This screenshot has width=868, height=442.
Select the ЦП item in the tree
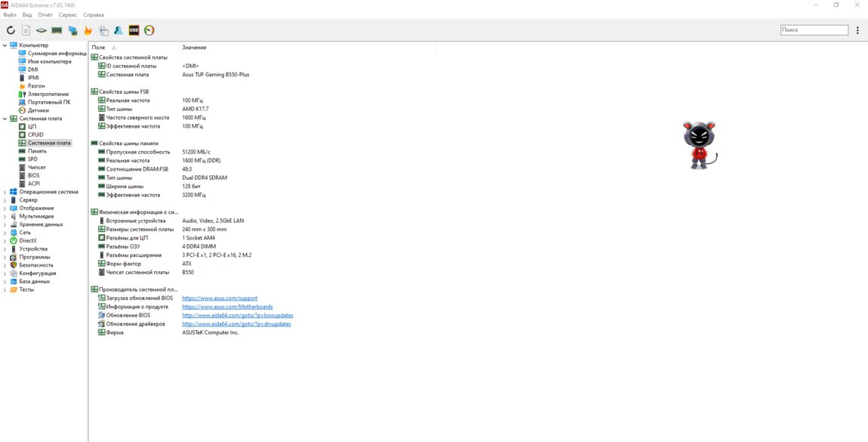31,126
